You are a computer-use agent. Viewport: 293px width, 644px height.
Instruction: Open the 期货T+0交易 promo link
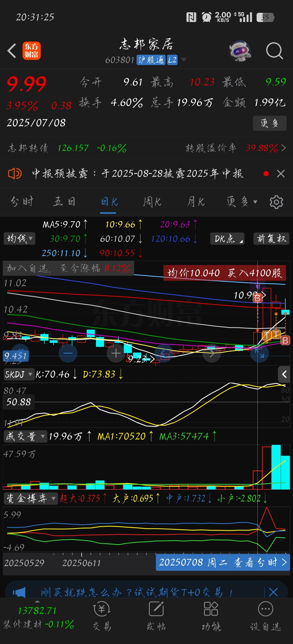pos(137,592)
